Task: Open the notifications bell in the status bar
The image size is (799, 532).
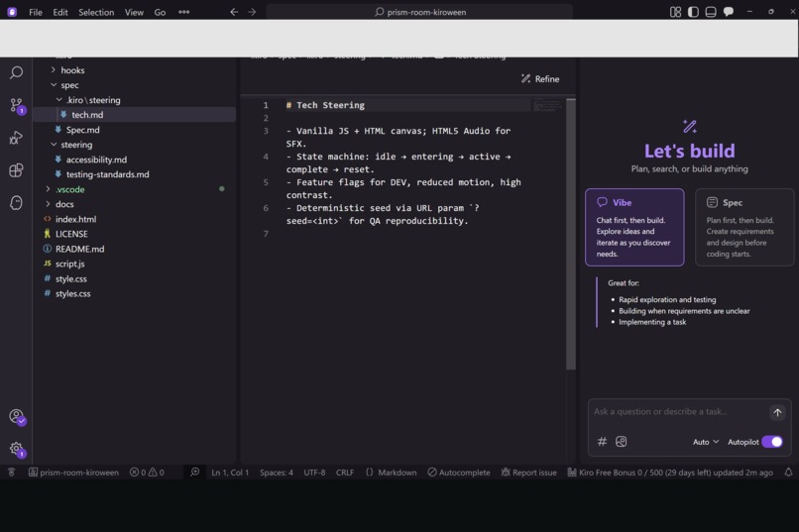Action: (x=788, y=473)
